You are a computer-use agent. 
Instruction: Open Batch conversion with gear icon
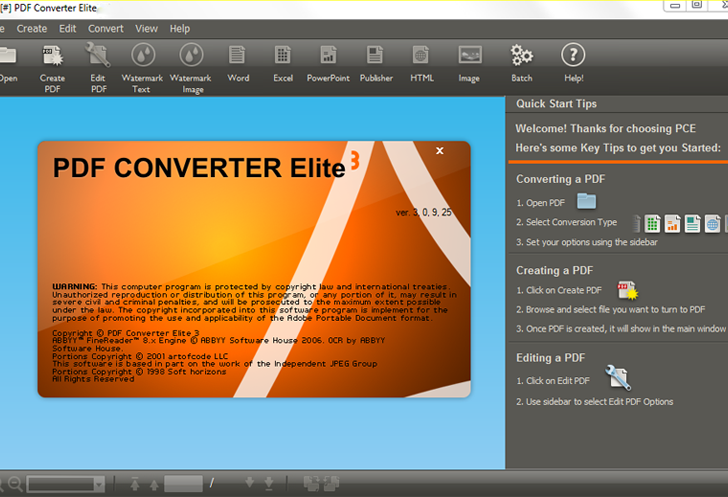tap(521, 56)
